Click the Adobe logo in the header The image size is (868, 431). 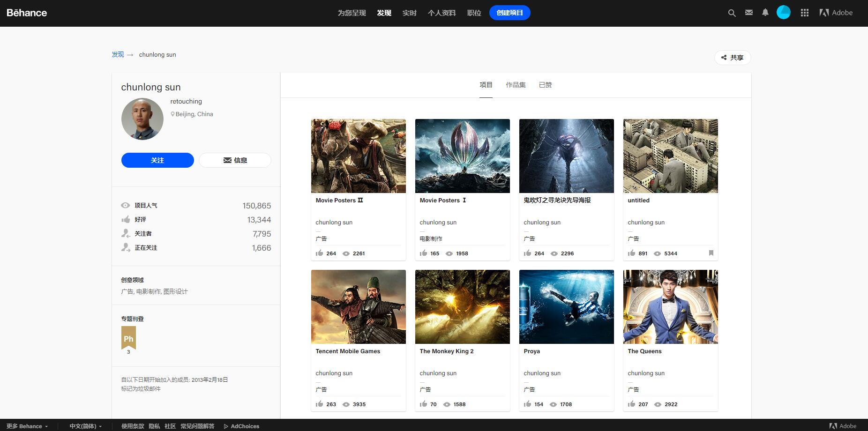[x=836, y=13]
